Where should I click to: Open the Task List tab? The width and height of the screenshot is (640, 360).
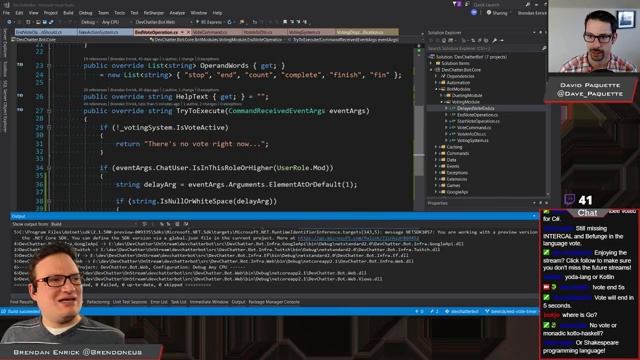pos(178,302)
